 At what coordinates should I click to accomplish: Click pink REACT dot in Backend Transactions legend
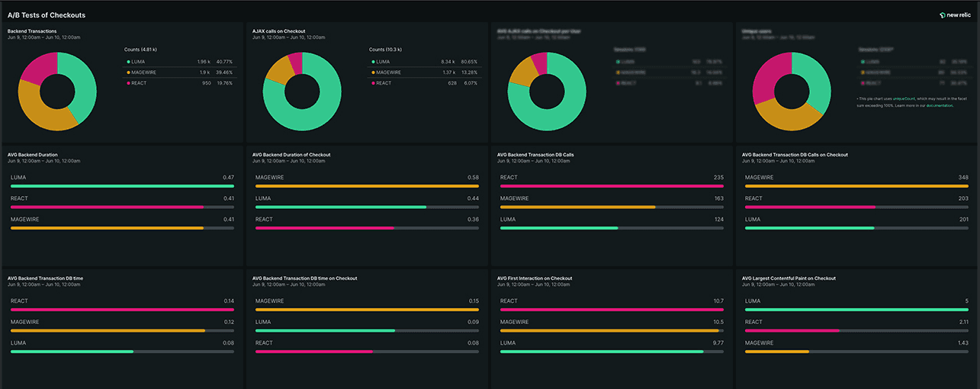point(129,83)
